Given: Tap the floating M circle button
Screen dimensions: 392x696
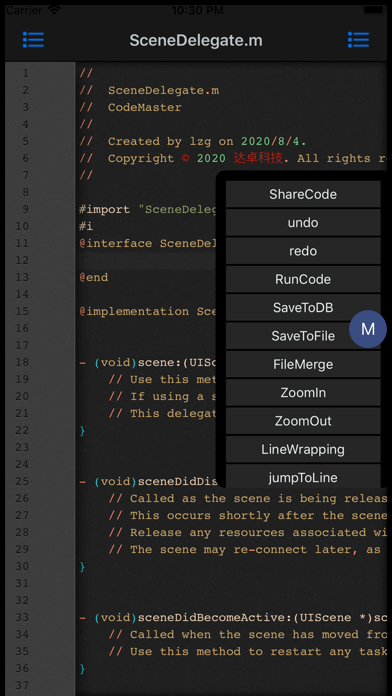Looking at the screenshot, I should click(368, 329).
